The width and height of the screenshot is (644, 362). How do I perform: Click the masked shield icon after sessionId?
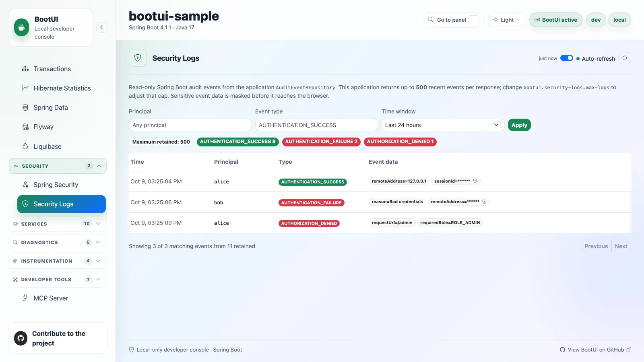click(475, 181)
